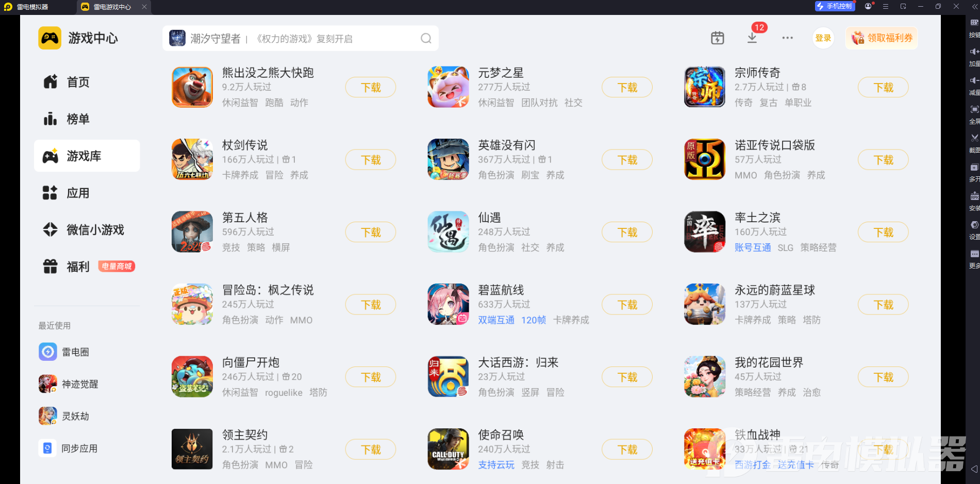The image size is (980, 484).
Task: Download 元梦之星 game
Action: [627, 88]
